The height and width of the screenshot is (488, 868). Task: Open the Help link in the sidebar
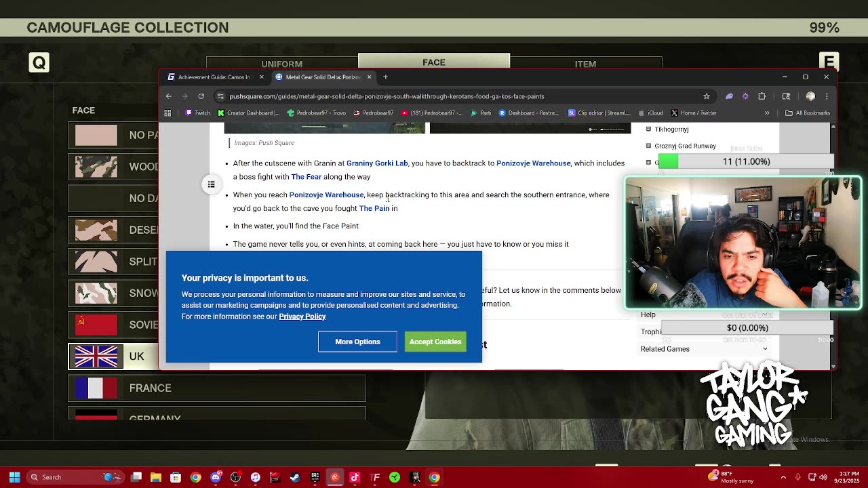[x=648, y=314]
